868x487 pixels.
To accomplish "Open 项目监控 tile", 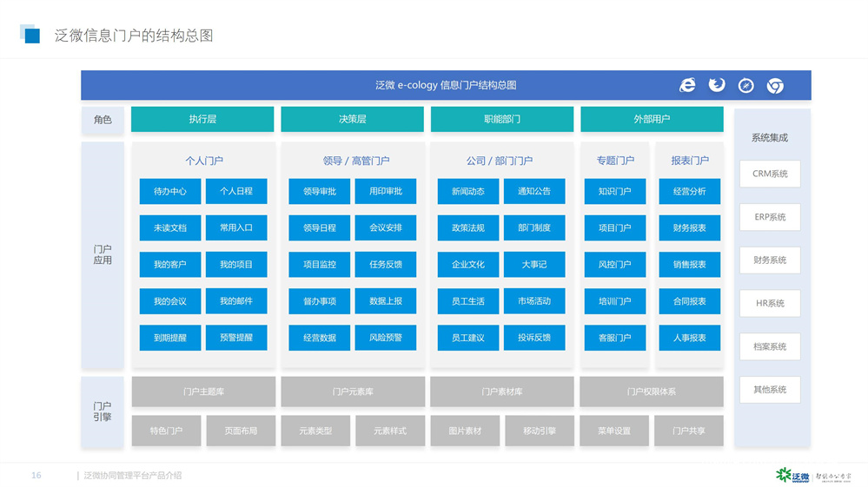I will (x=320, y=264).
